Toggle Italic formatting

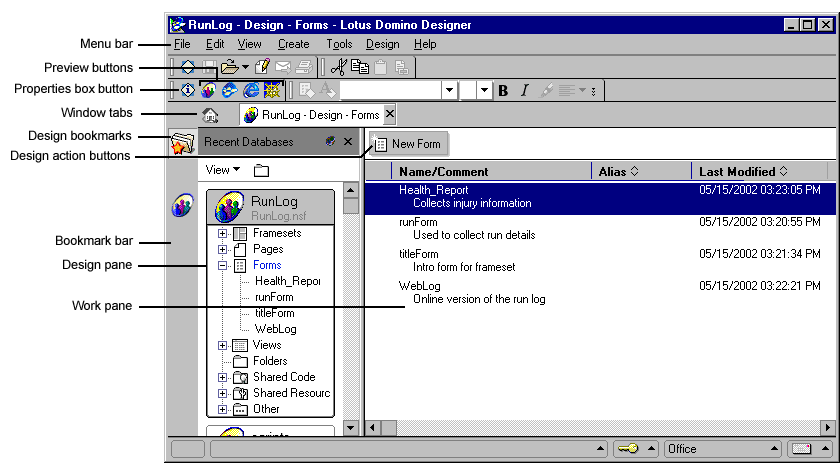[524, 91]
